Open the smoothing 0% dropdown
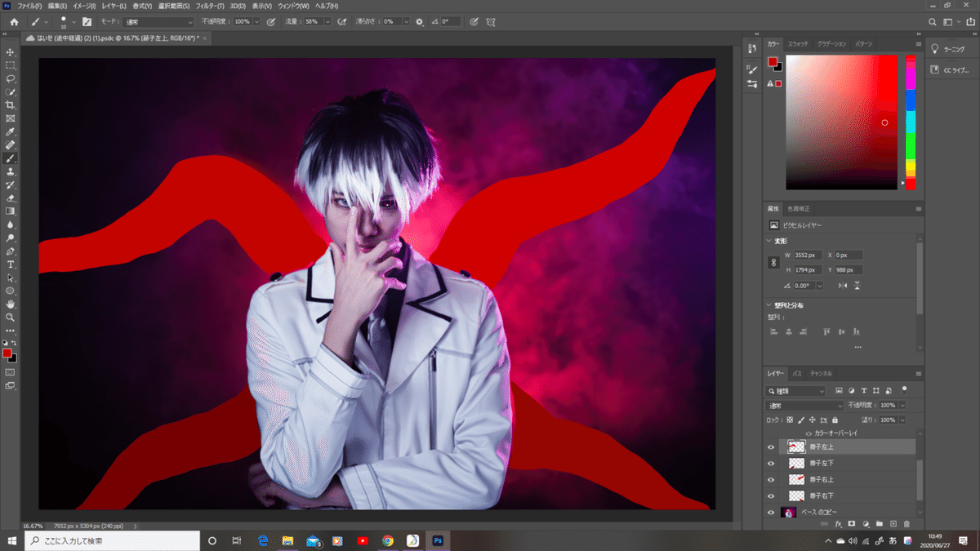Image resolution: width=980 pixels, height=551 pixels. point(408,21)
